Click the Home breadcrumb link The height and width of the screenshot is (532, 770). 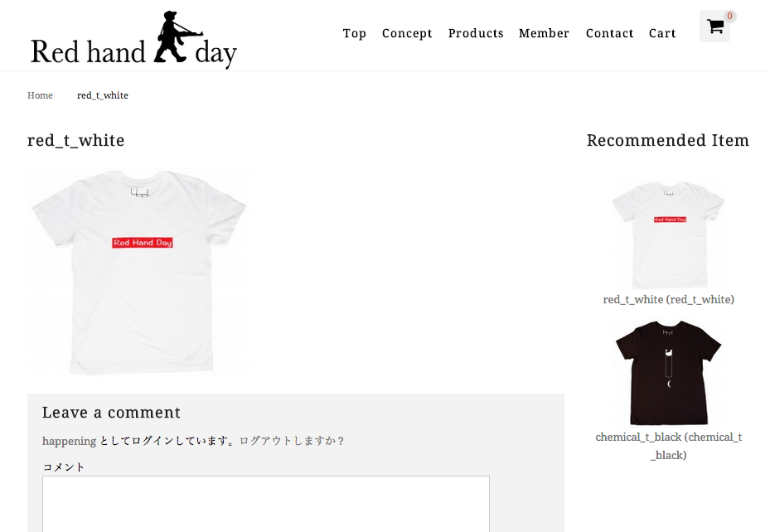[40, 95]
